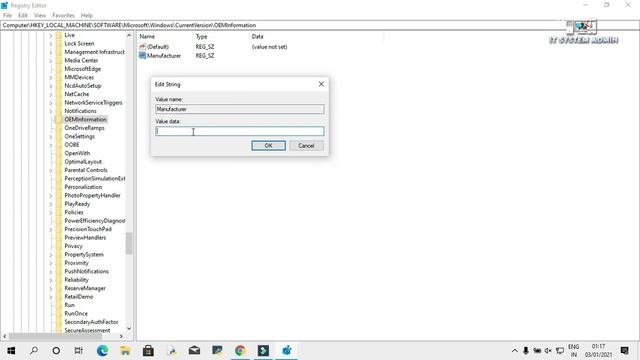The image size is (640, 360).
Task: Click the Value name field
Action: pyautogui.click(x=240, y=109)
